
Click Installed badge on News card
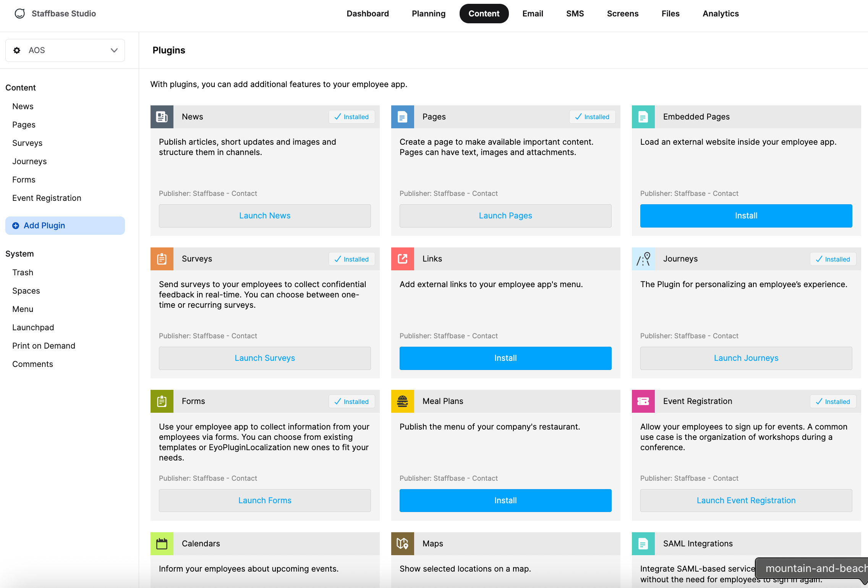351,117
